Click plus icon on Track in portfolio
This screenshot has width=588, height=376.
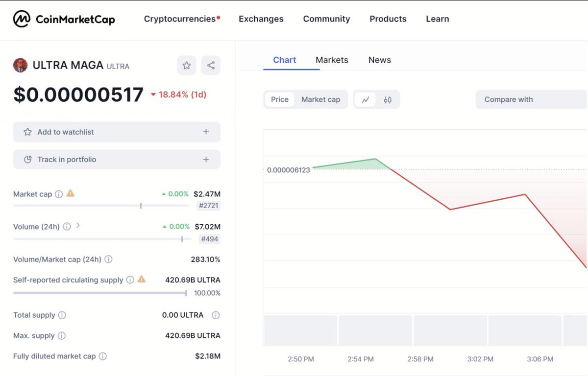click(206, 160)
